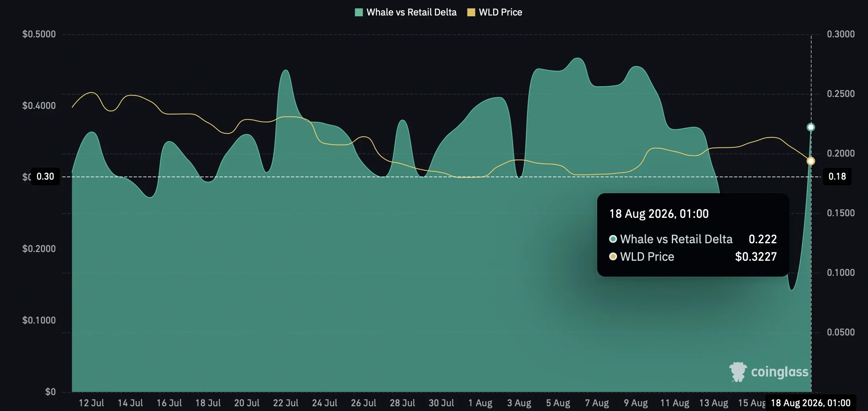Click the 1 Aug date tick on x-axis

tap(480, 403)
